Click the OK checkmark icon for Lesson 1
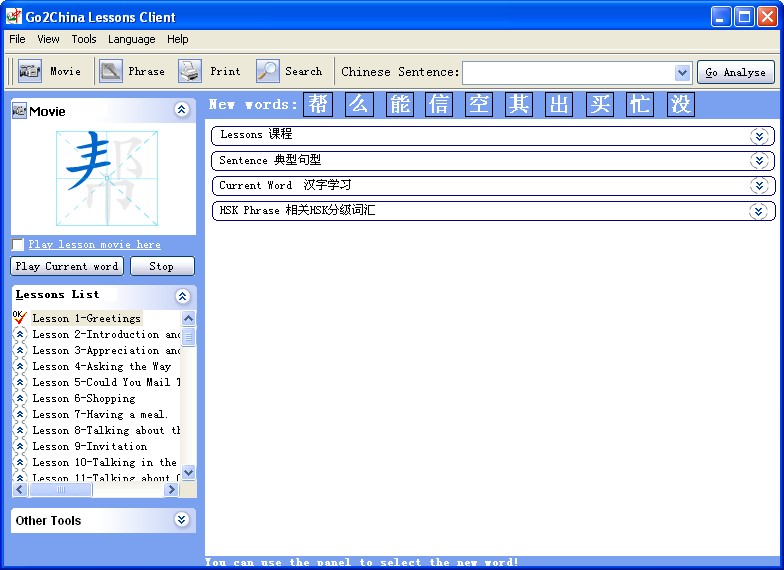Viewport: 784px width, 570px height. tap(20, 317)
